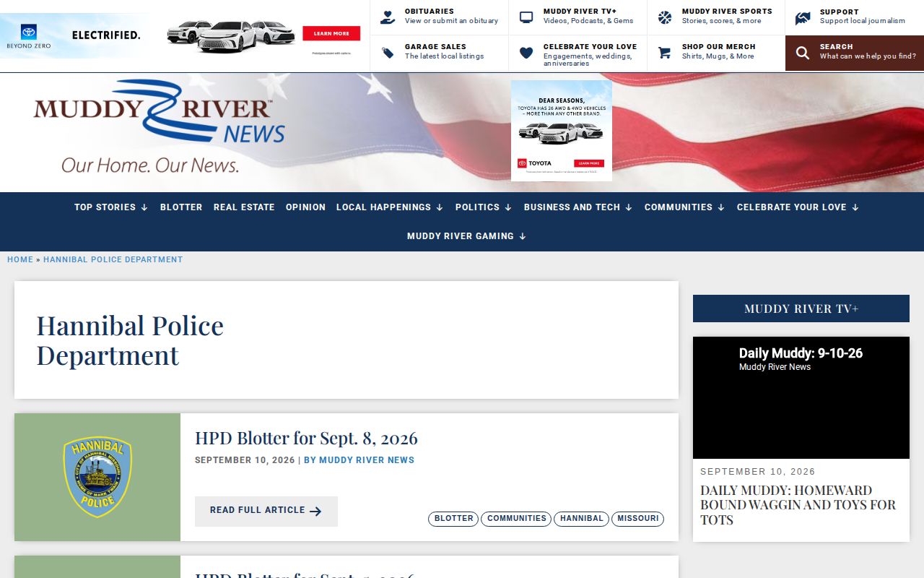The width and height of the screenshot is (924, 578).
Task: Click the Garage Sales header link text
Action: [x=435, y=47]
